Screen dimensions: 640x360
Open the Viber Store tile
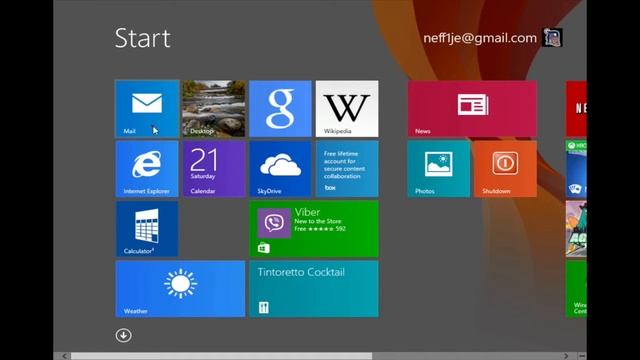[314, 229]
